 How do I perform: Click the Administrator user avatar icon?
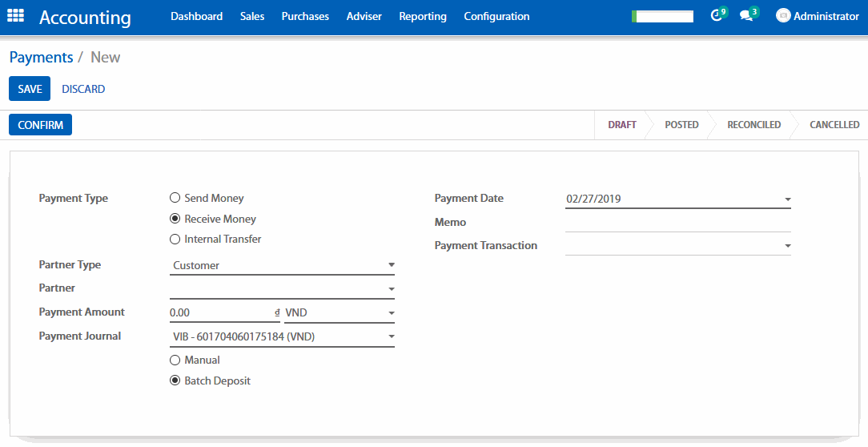pyautogui.click(x=783, y=16)
